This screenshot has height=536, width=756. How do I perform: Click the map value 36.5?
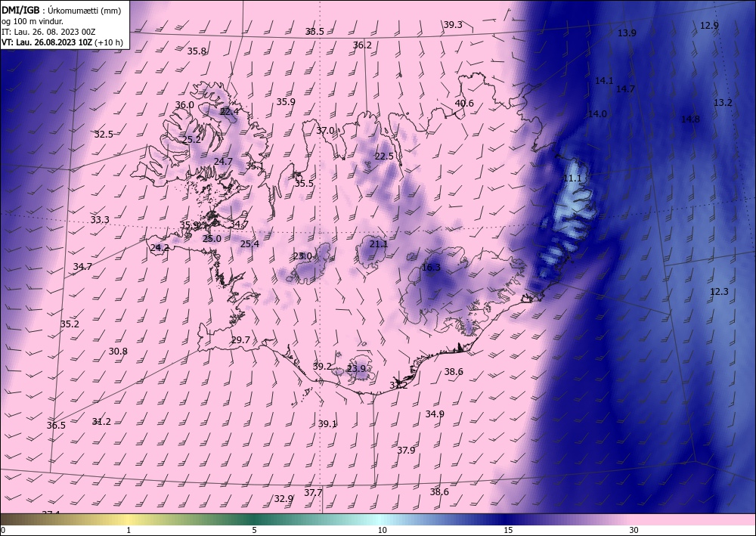[x=56, y=426]
